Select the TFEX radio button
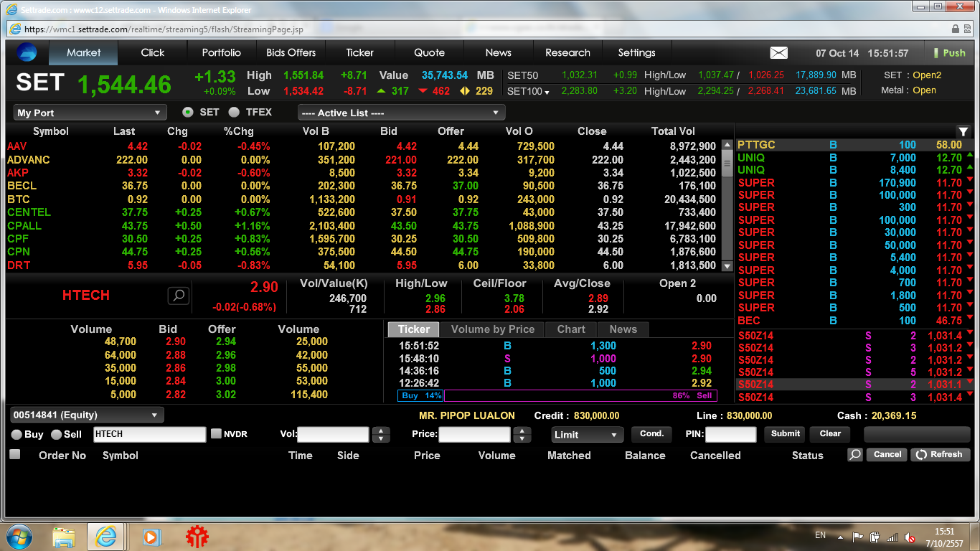Image resolution: width=980 pixels, height=551 pixels. coord(234,112)
